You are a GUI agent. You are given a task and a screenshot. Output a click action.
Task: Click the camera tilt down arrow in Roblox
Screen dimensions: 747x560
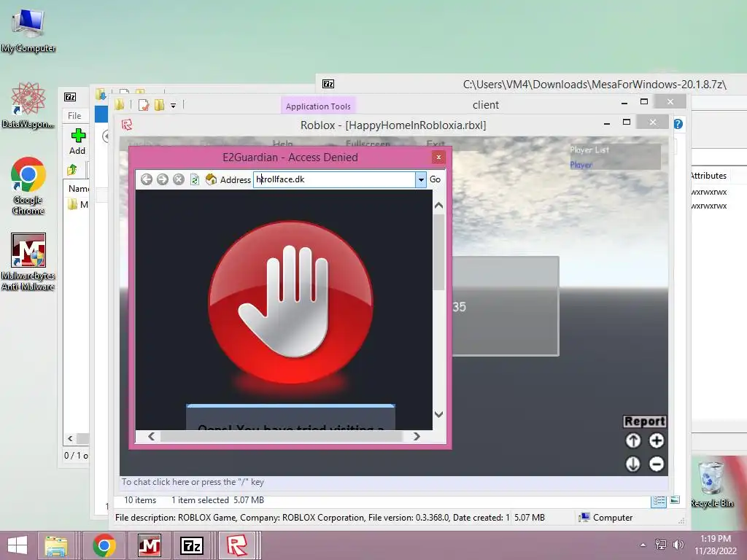(632, 464)
